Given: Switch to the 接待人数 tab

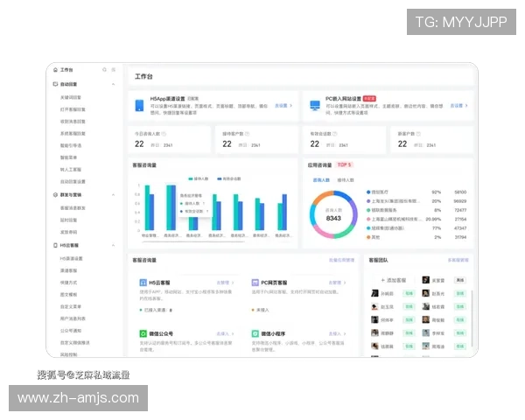Looking at the screenshot, I should pos(346,179).
